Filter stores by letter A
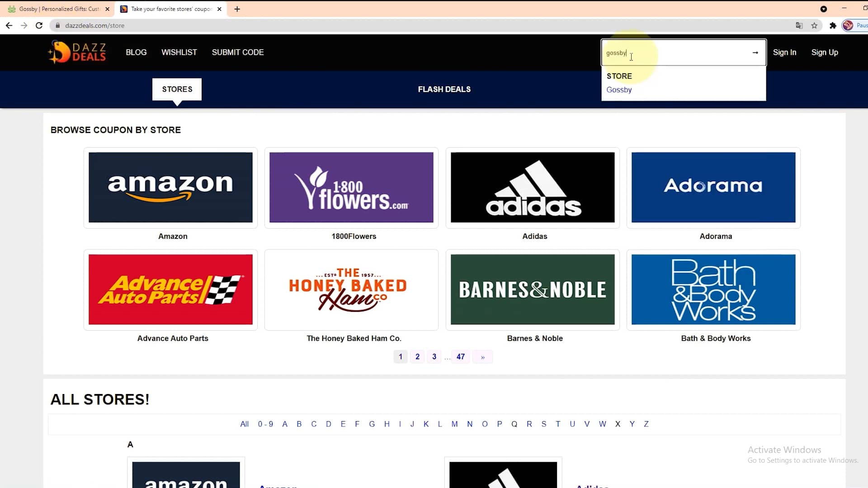 (285, 424)
